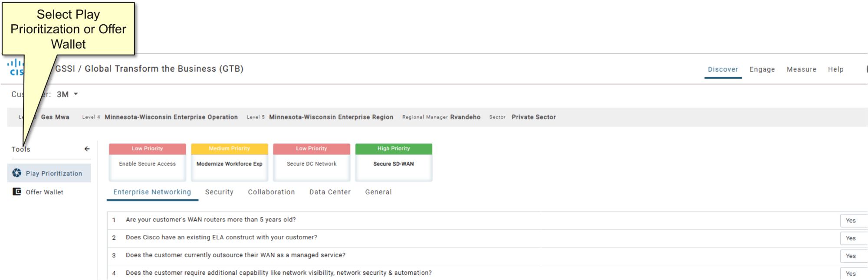Select the Enterprise Networking tab
The height and width of the screenshot is (280, 868).
point(152,192)
